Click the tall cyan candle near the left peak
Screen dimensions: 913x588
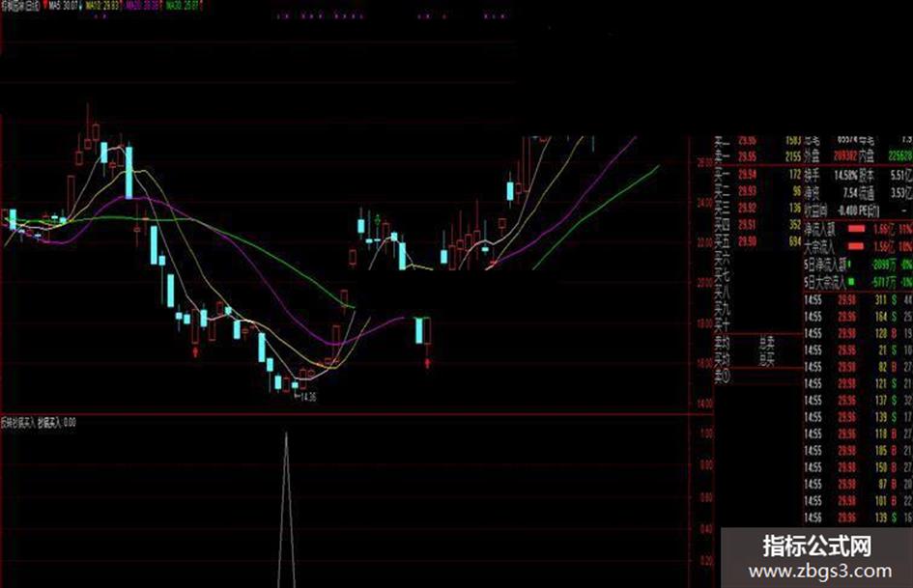pos(129,172)
